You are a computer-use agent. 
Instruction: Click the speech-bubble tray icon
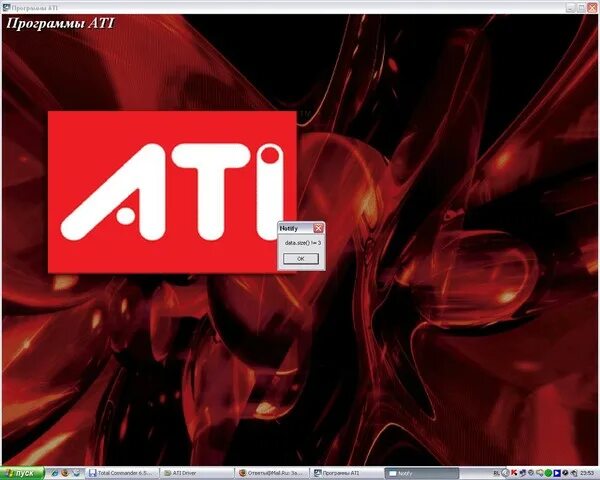pyautogui.click(x=540, y=473)
